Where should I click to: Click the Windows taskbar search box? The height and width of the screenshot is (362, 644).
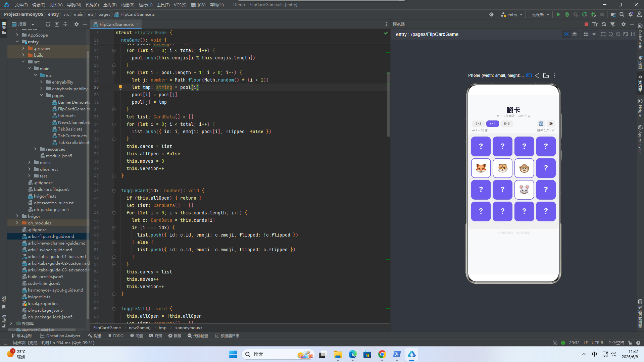tap(278, 354)
